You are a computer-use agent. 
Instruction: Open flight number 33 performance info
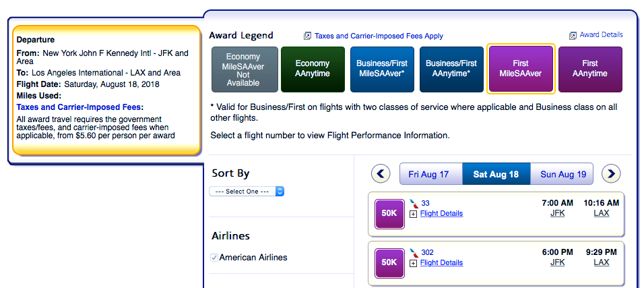click(x=425, y=203)
